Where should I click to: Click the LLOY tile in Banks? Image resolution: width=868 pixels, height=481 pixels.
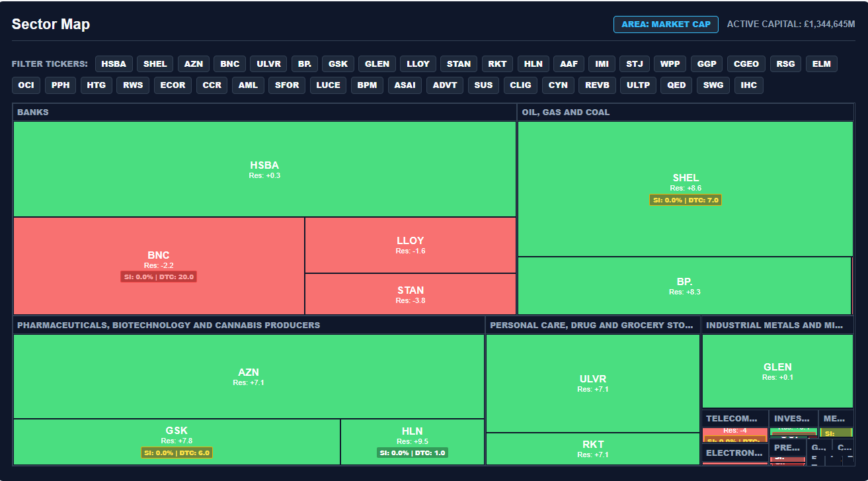[411, 245]
